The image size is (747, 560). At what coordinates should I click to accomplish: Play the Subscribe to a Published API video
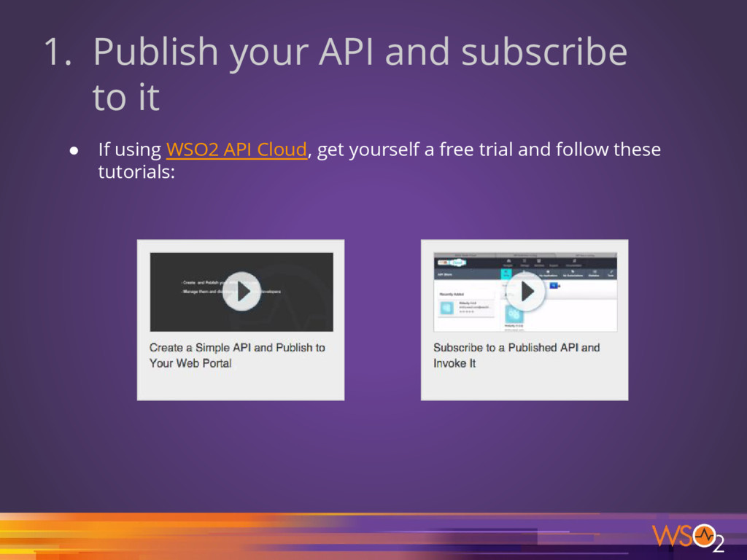coord(525,292)
